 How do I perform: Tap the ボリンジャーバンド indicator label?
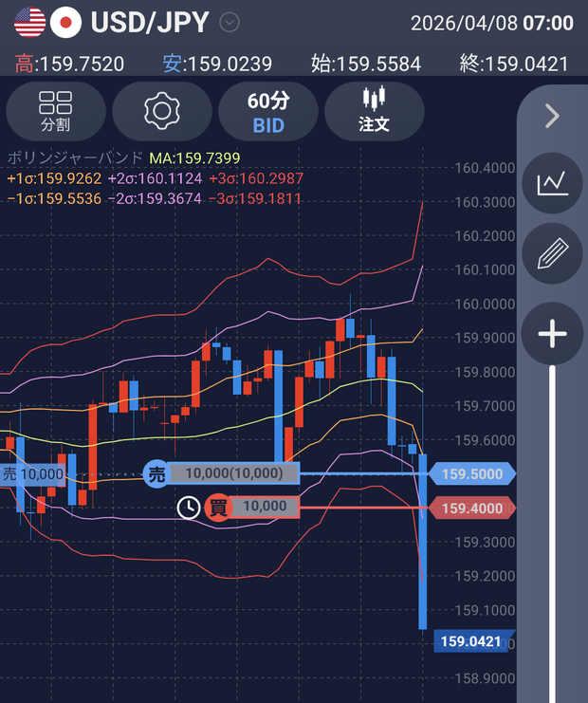pos(75,157)
